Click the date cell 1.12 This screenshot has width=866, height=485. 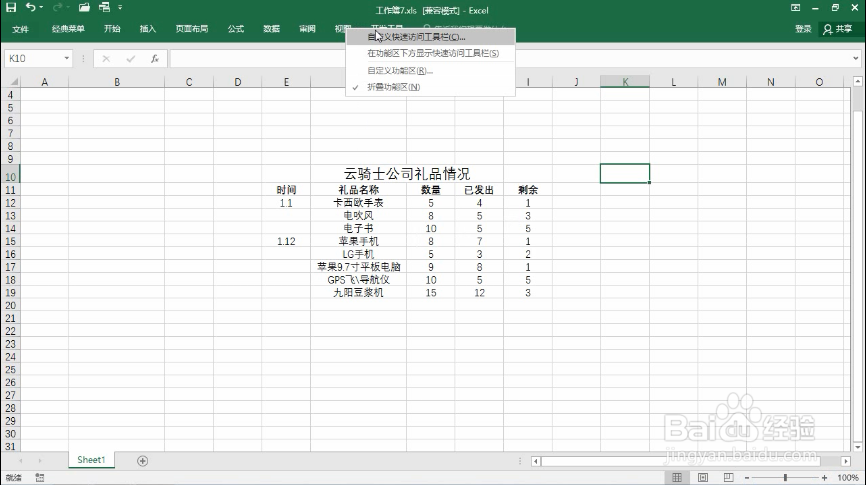coord(286,241)
